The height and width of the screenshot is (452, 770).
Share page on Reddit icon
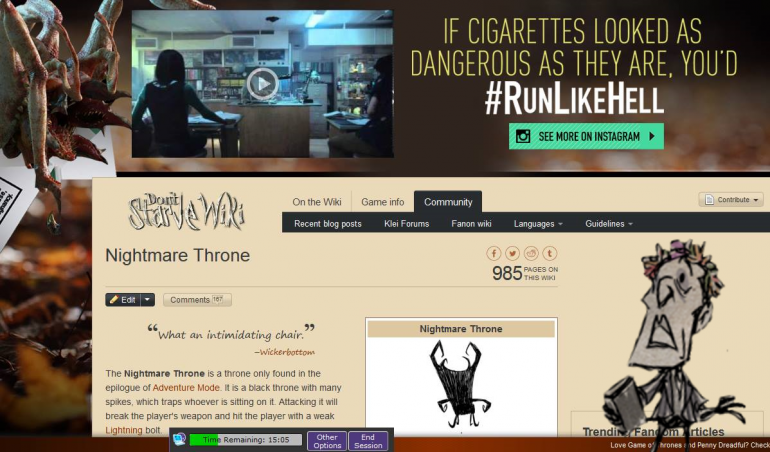coord(531,254)
